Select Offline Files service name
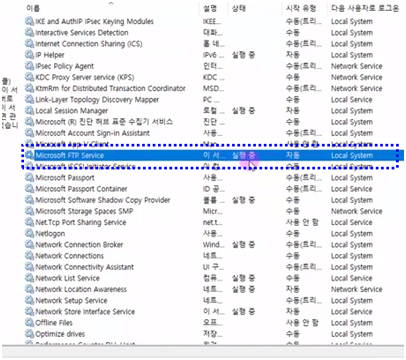This screenshot has width=406, height=360. tap(54, 323)
